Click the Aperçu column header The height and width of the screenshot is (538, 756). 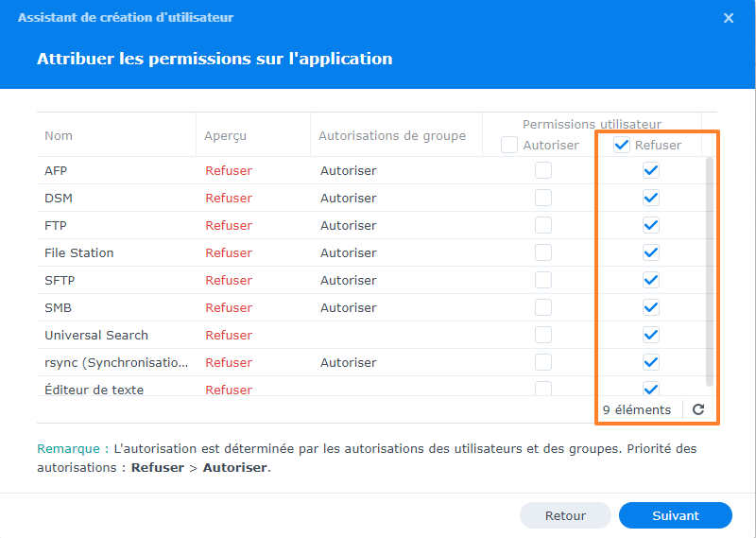tap(225, 136)
